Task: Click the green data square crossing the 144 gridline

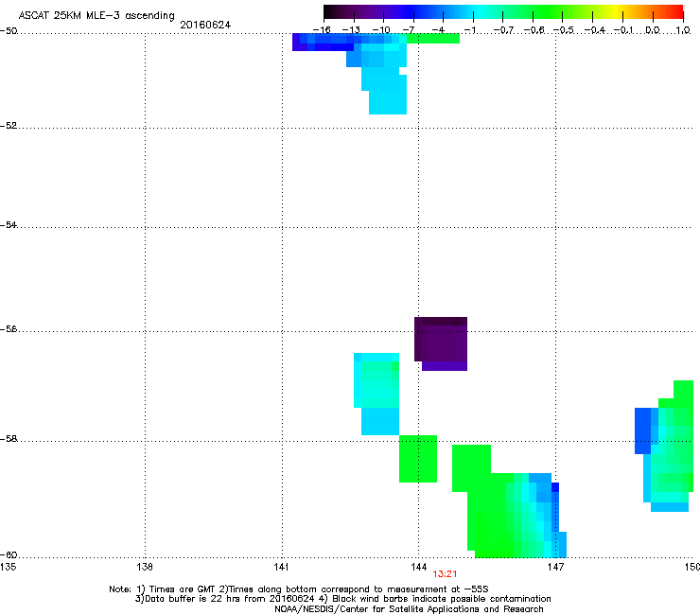Action: (x=418, y=459)
